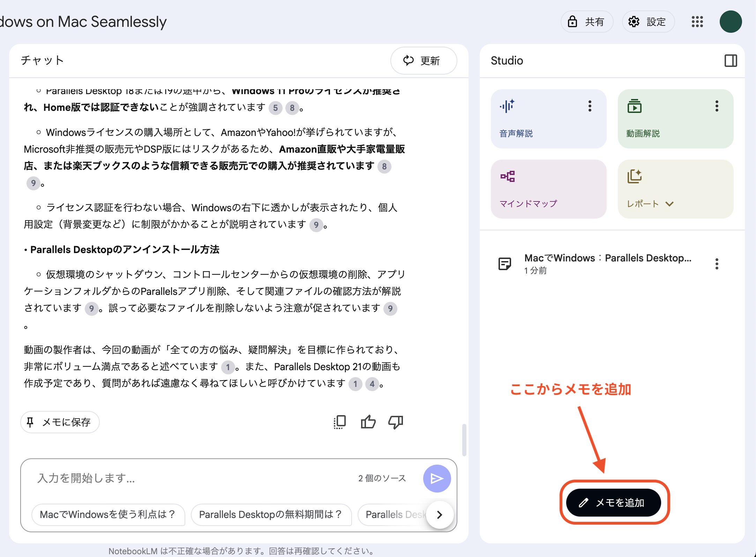Open マインドマップ mind map card

[x=548, y=189]
